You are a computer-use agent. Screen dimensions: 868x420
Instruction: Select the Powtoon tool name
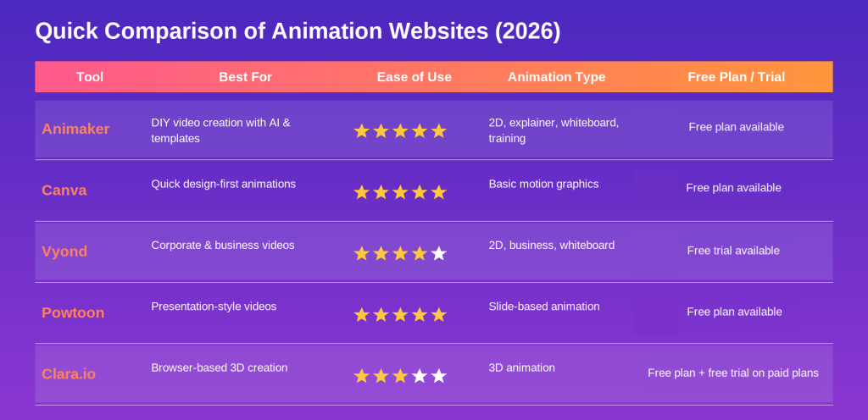pyautogui.click(x=73, y=312)
